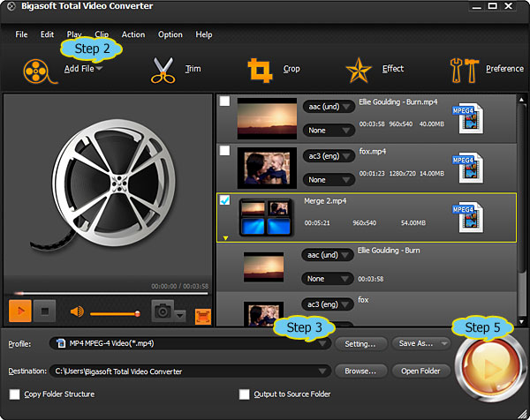Open the Clip menu

[x=102, y=34]
